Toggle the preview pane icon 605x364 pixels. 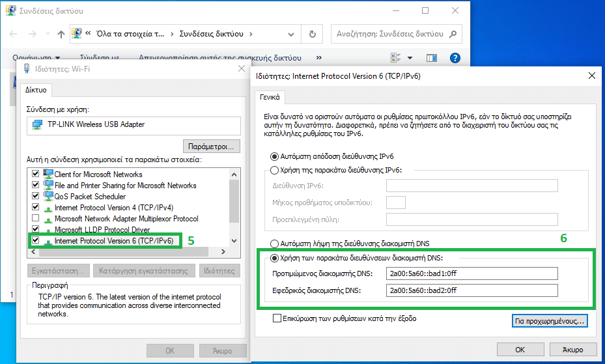click(431, 58)
